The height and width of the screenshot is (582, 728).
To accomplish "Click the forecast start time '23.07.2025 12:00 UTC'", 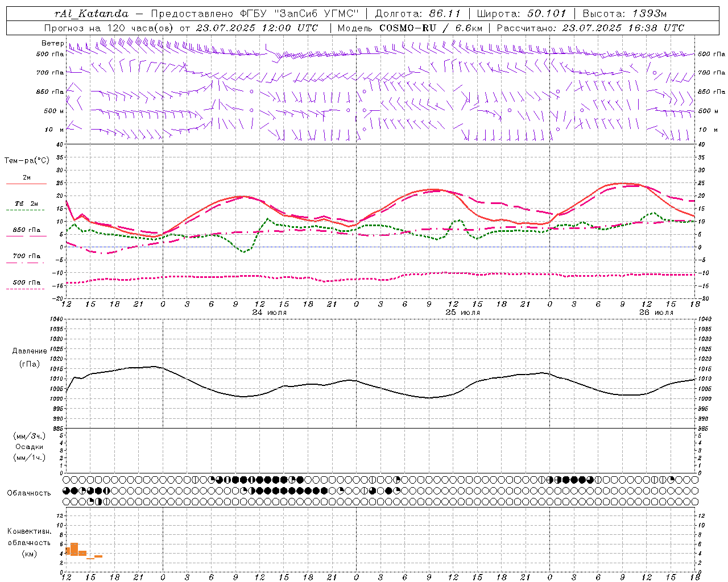I will (257, 28).
